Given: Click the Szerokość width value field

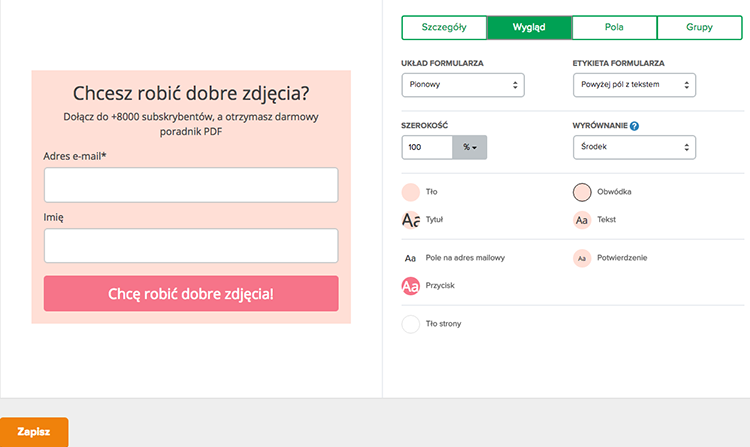Looking at the screenshot, I should 427,147.
